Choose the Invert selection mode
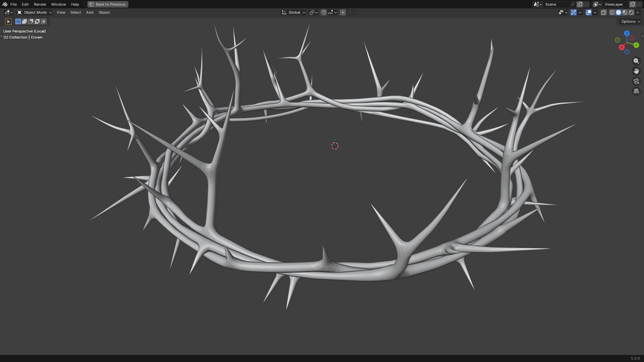The width and height of the screenshot is (644, 362). coord(37,21)
